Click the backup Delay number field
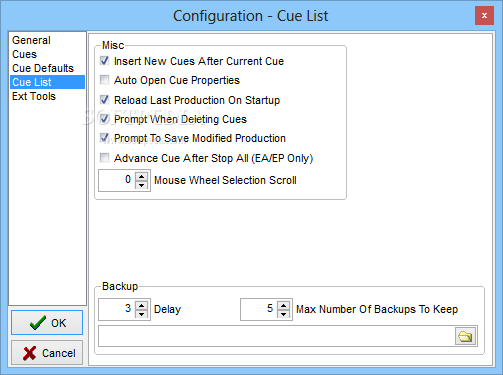Screen dimensions: 503x375 [117, 309]
